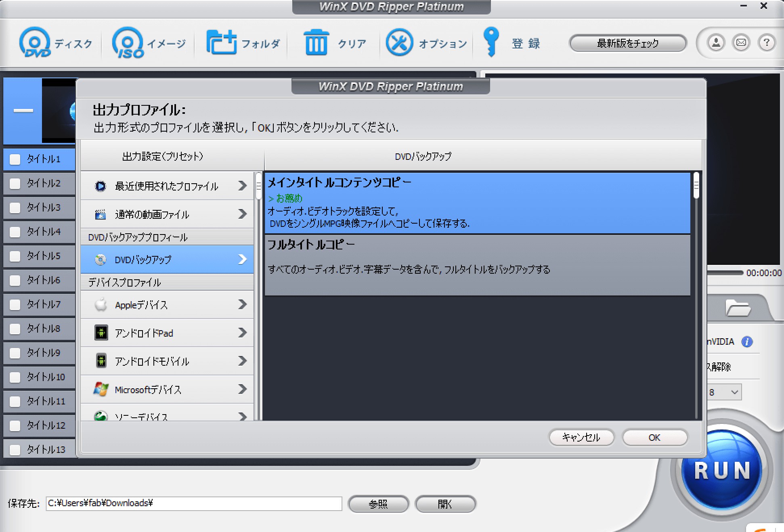Click the 開く open button
This screenshot has width=784, height=532.
[x=445, y=504]
